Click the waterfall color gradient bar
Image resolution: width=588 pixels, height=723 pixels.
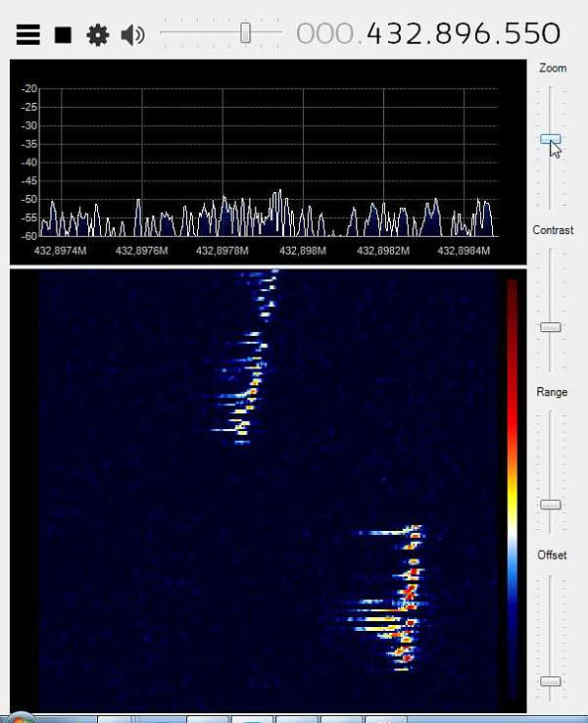tap(512, 490)
